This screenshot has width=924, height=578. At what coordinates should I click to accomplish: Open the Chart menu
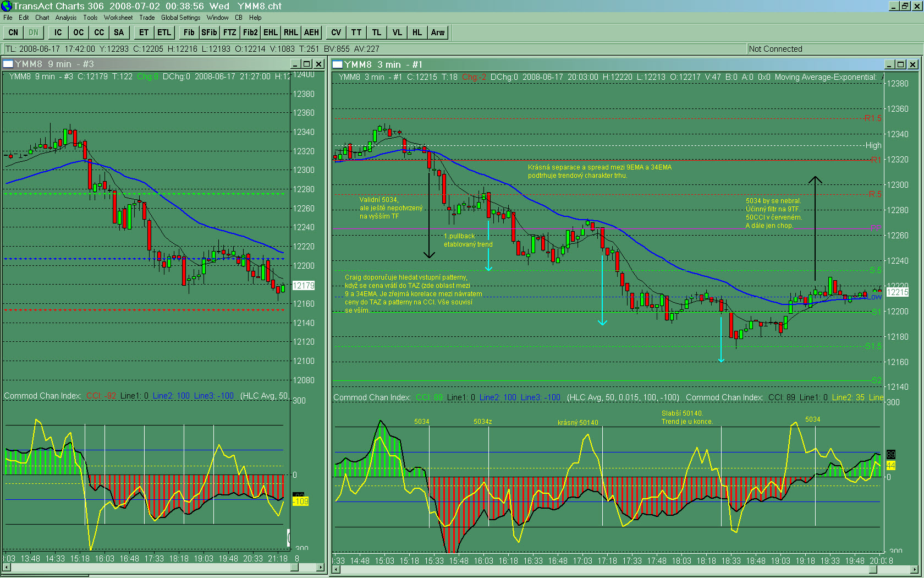pos(42,18)
